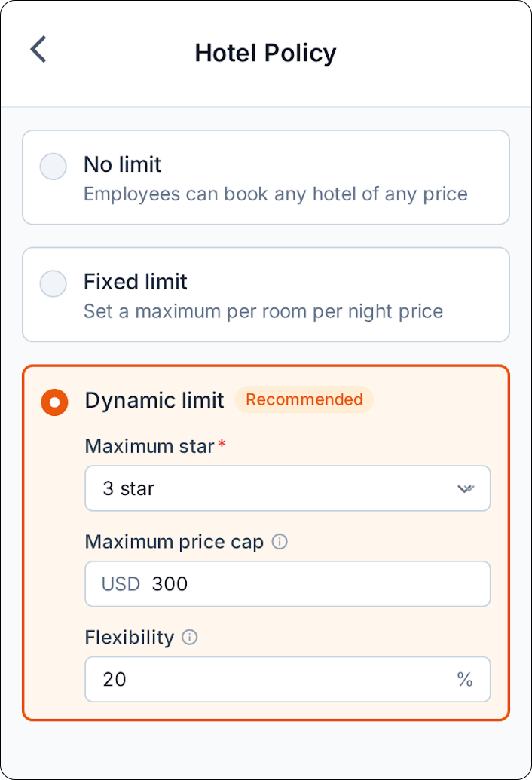Screen dimensions: 532x780
Task: Click the back arrow to leave Hotel Policy
Action: coord(38,49)
